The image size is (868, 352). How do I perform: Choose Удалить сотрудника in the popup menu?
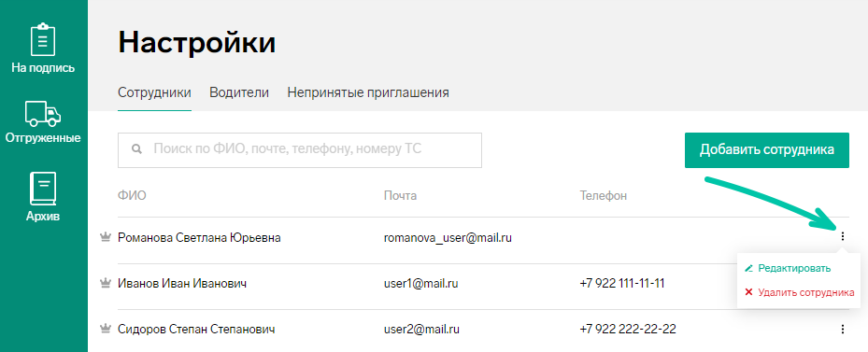point(806,292)
